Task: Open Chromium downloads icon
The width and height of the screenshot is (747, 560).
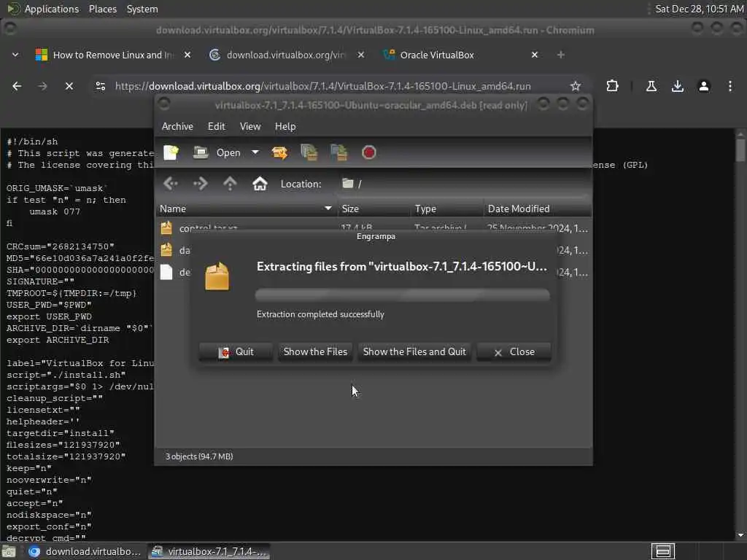Action: (678, 86)
